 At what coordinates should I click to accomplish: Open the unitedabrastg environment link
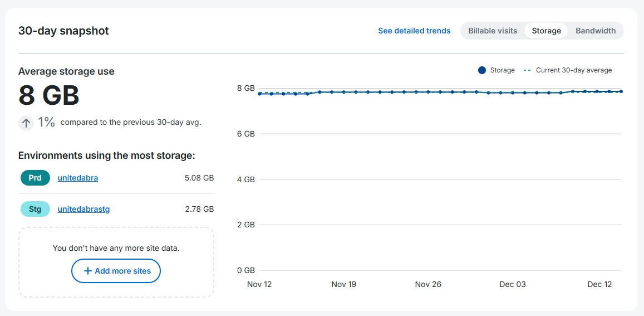coord(84,209)
